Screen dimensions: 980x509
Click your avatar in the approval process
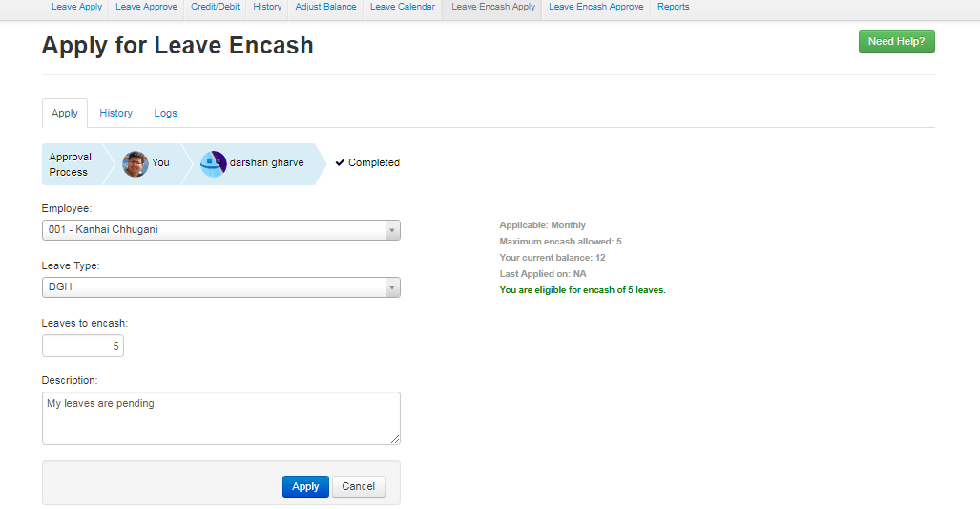tap(136, 163)
